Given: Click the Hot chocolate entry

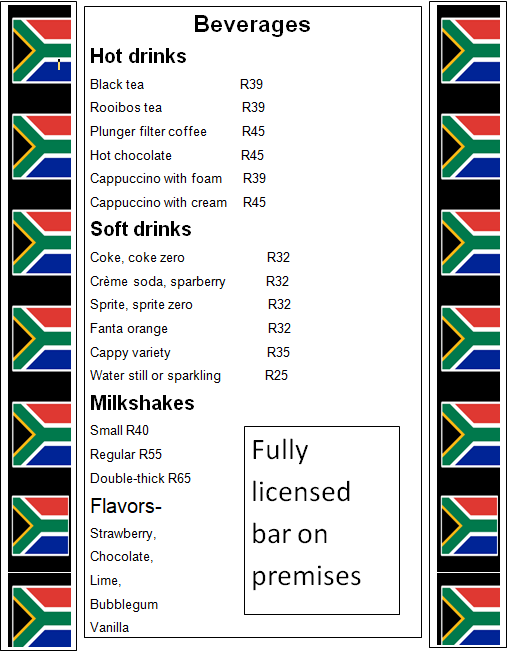Looking at the screenshot, I should coord(131,155).
